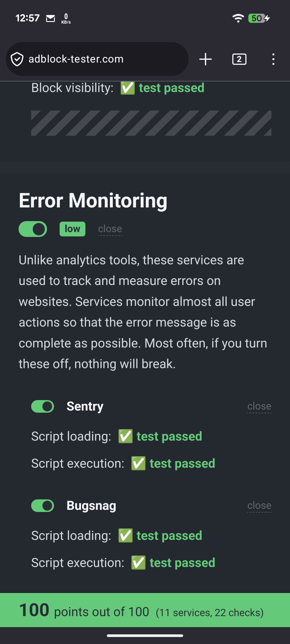Tap the mail notification icon in status bar
The width and height of the screenshot is (290, 644).
[x=50, y=19]
